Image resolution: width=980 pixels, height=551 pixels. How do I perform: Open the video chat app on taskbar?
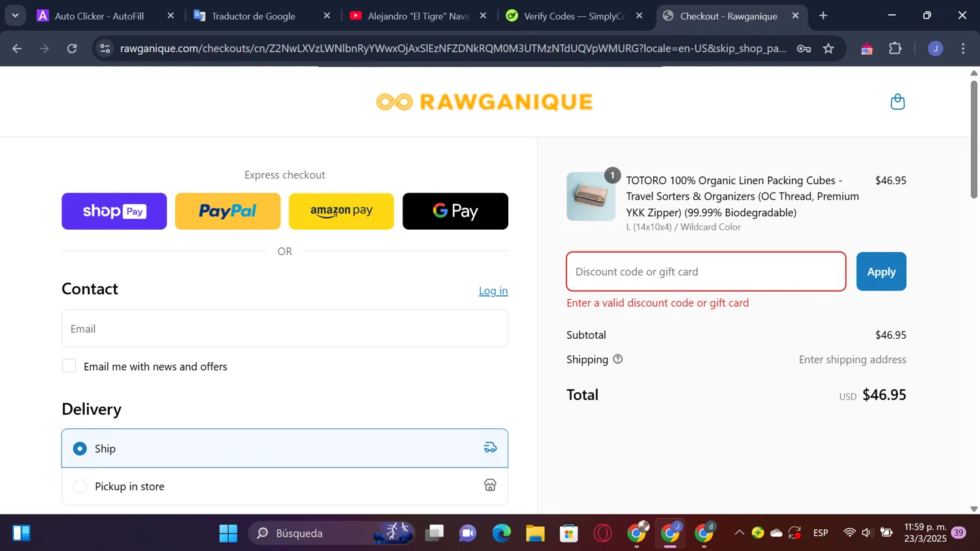(x=468, y=533)
